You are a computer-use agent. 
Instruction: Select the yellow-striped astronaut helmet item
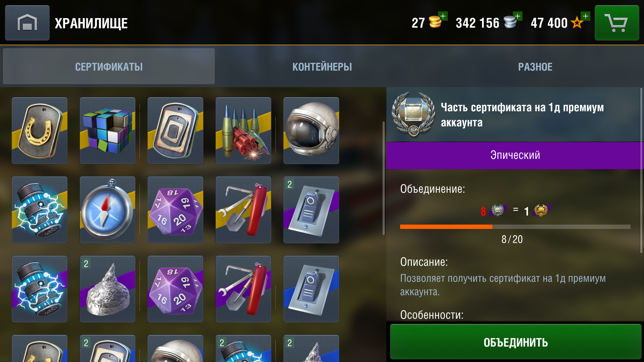[311, 131]
